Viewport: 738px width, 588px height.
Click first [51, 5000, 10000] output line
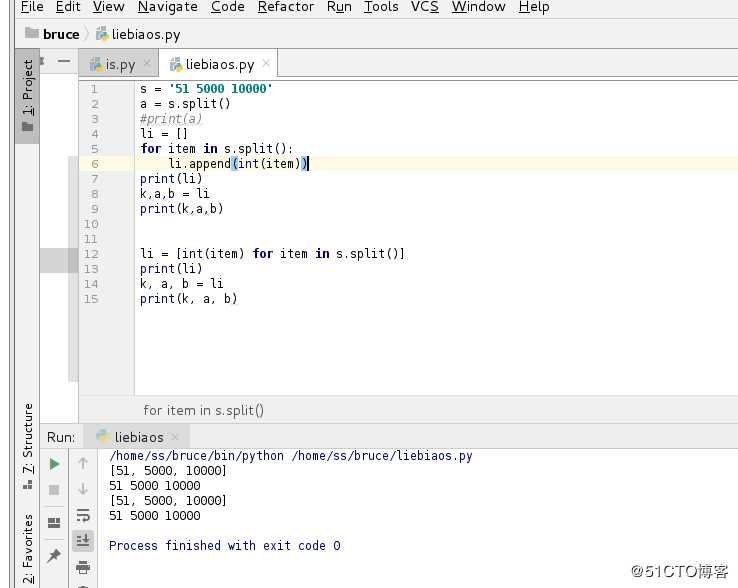click(168, 471)
